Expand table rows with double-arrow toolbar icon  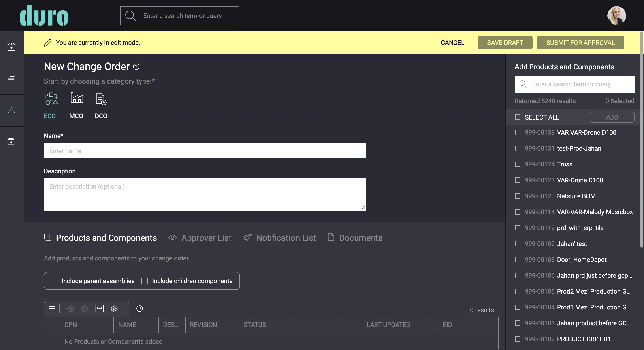pos(70,309)
